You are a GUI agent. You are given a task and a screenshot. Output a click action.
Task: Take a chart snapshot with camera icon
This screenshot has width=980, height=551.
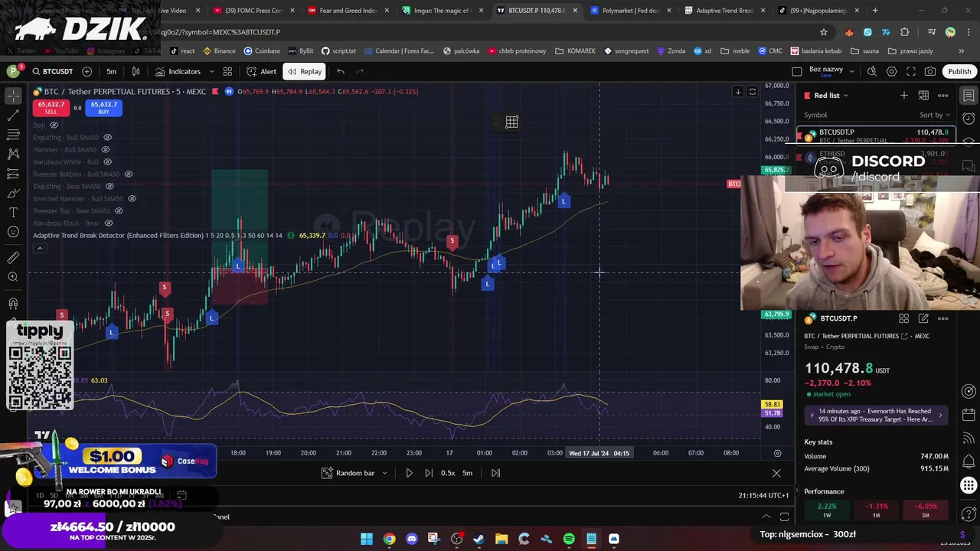(x=930, y=71)
